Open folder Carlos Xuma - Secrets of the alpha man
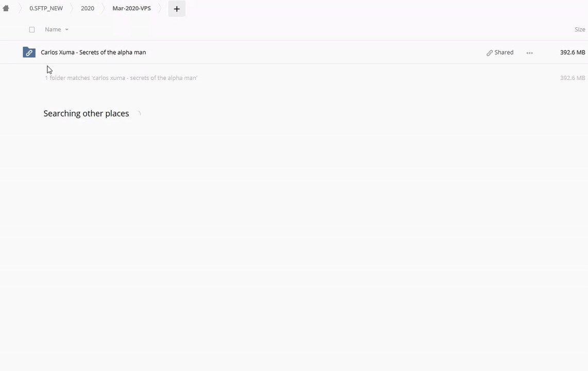Image resolution: width=588 pixels, height=371 pixels. 93,53
